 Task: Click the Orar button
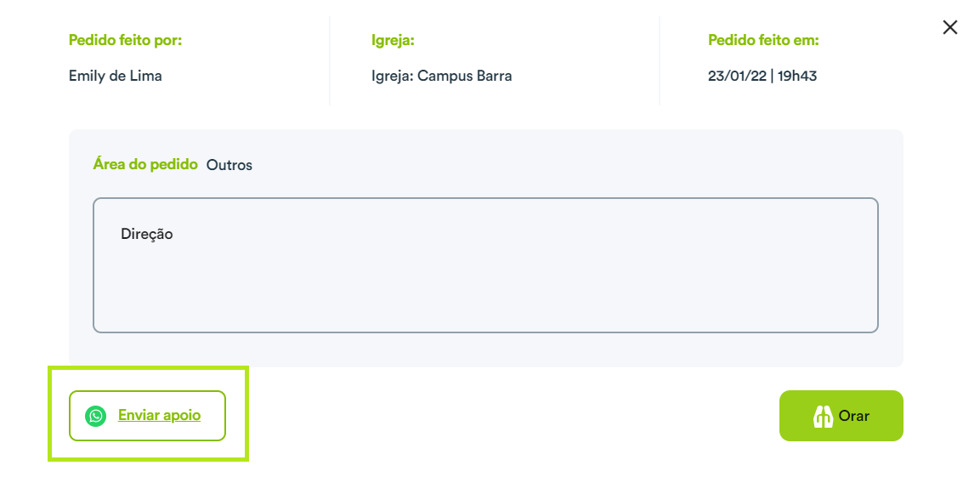pos(841,416)
